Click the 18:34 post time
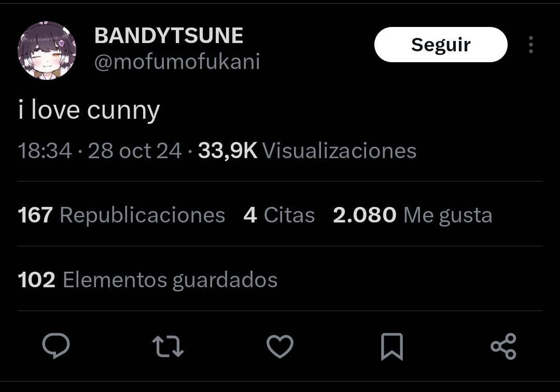560x392 pixels. (x=45, y=151)
